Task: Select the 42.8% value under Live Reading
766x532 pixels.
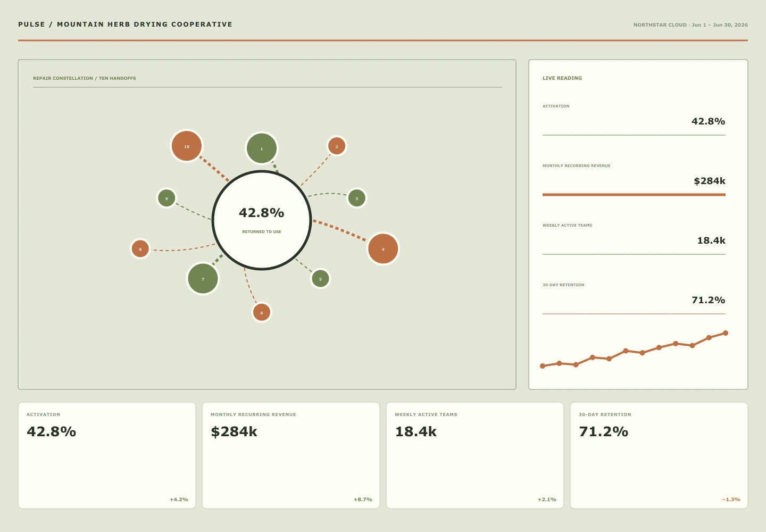Action: point(708,121)
